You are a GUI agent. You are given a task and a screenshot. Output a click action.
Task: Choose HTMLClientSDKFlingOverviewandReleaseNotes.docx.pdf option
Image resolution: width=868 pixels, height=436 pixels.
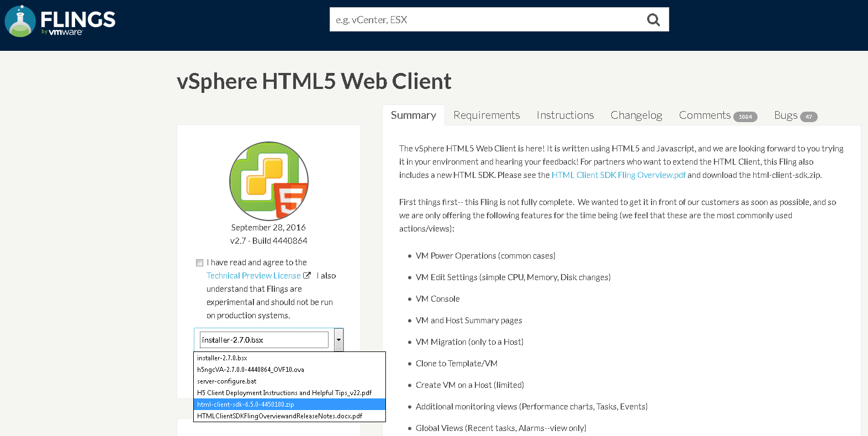pos(279,416)
